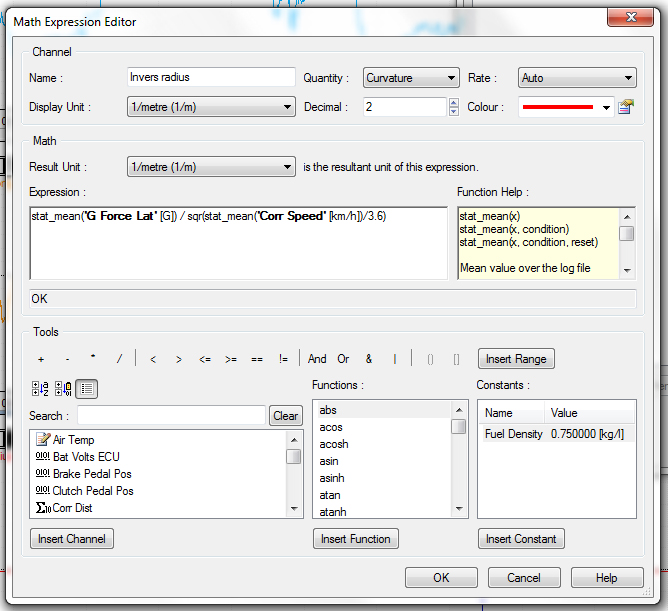668x611 pixels.
Task: Insert the And logical operator
Action: click(x=317, y=359)
